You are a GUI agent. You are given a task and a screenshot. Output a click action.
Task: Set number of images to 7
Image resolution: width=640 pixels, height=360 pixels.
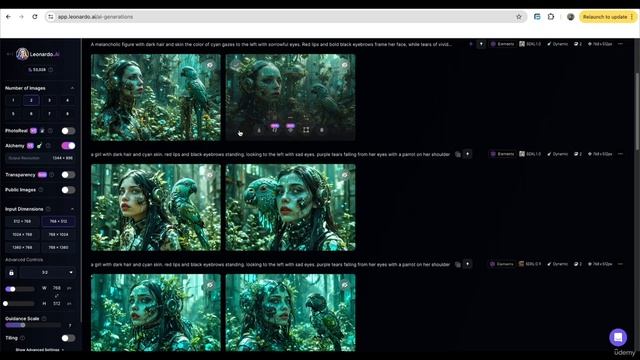coord(49,114)
